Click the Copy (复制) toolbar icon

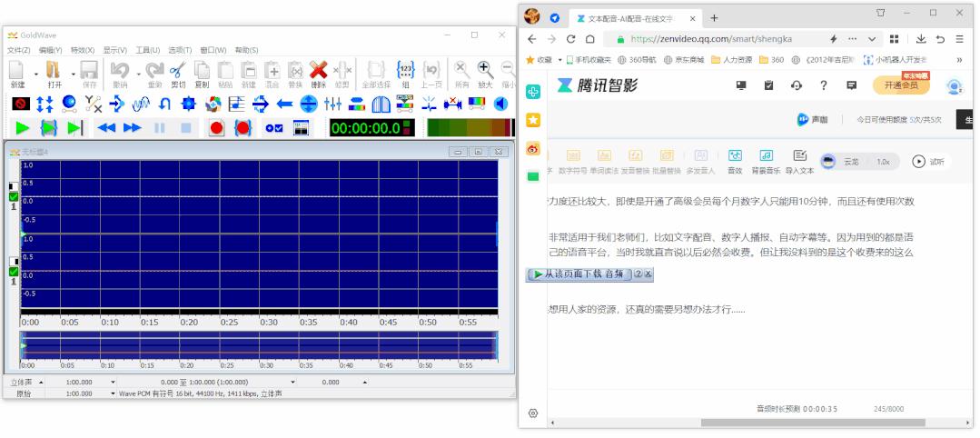click(x=202, y=70)
